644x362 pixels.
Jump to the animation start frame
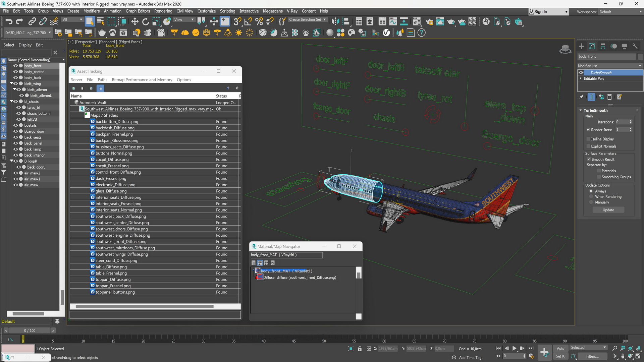tap(498, 349)
